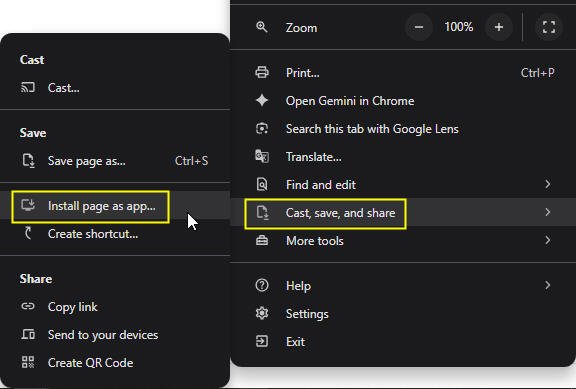
Task: Choose Create shortcut... option
Action: tap(115, 234)
